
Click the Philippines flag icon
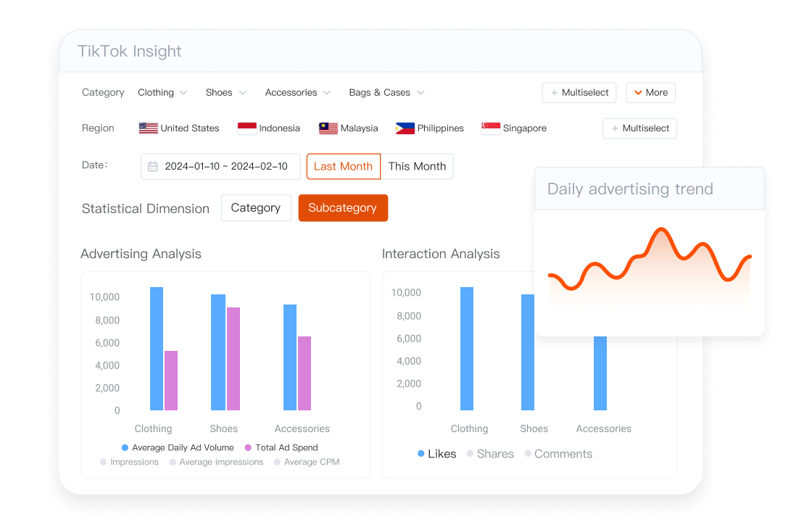coord(405,128)
